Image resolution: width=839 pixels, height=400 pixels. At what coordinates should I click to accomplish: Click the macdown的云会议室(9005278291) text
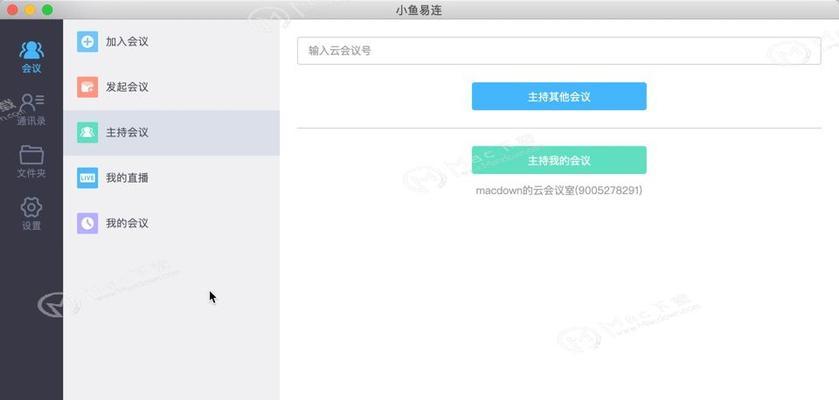559,190
